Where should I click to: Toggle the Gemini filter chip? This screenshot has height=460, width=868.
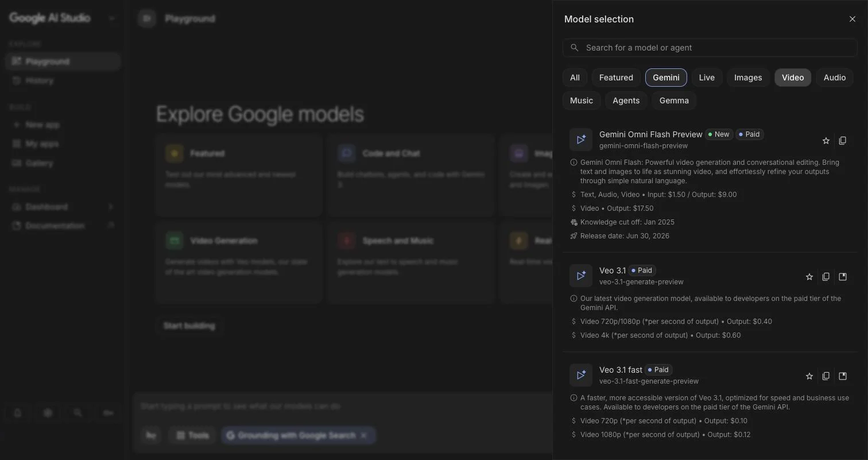pyautogui.click(x=666, y=78)
